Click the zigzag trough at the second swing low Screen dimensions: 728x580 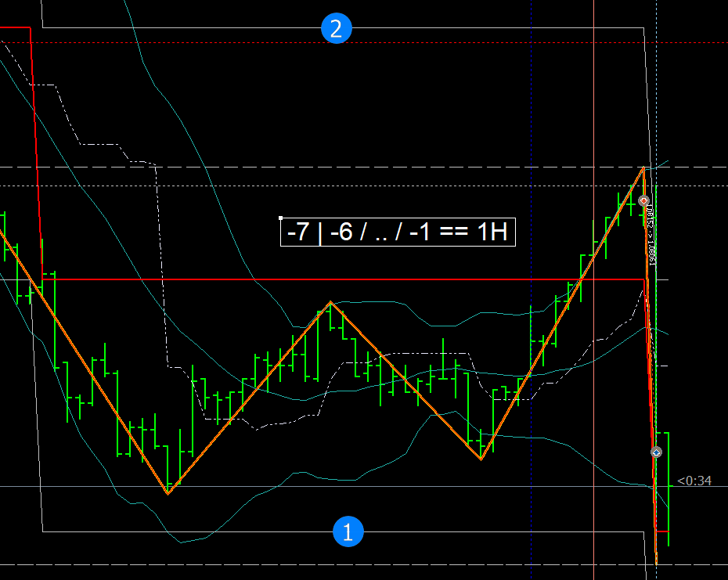coord(481,459)
